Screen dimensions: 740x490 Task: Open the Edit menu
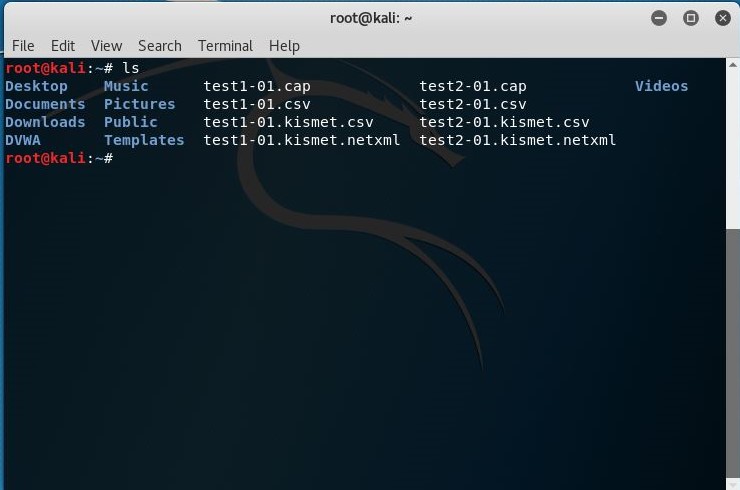(x=63, y=46)
